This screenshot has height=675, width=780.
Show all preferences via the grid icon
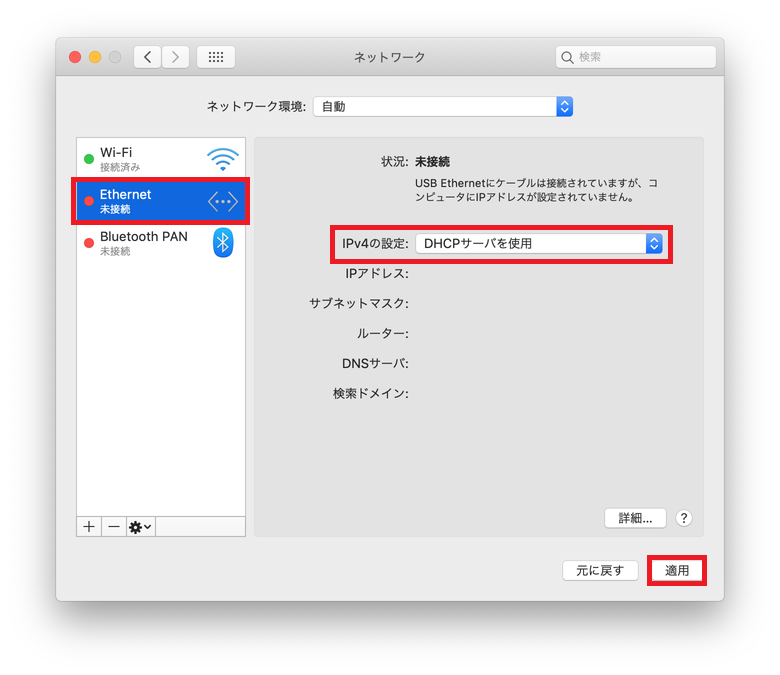tap(216, 57)
